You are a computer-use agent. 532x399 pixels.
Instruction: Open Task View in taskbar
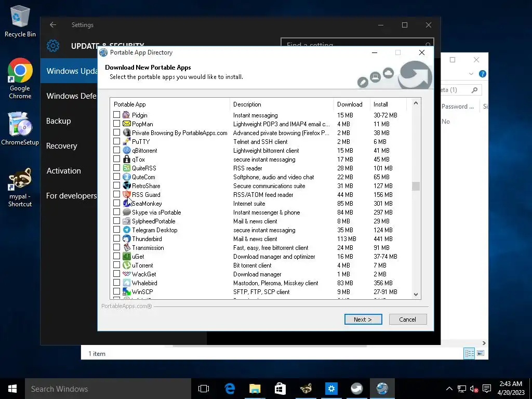[x=204, y=389]
